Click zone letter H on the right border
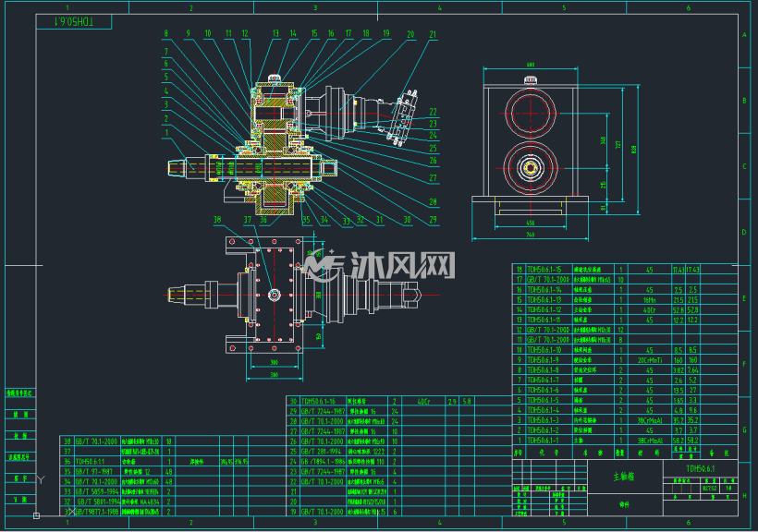The width and height of the screenshot is (758, 532). (744, 496)
